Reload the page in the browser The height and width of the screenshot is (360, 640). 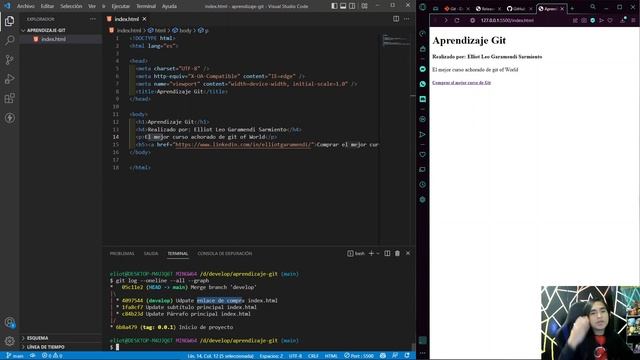click(x=457, y=20)
